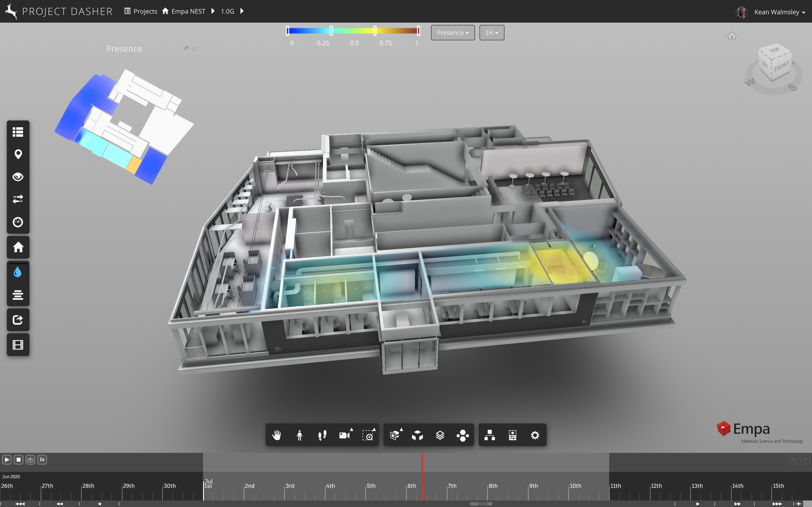The image size is (812, 507).
Task: Open the Presence sensor type dropdown
Action: 452,33
